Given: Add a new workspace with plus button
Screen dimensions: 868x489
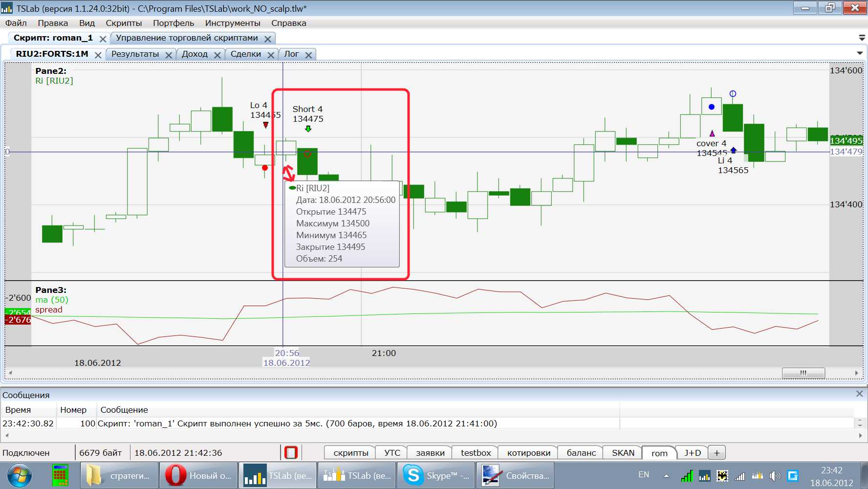Looking at the screenshot, I should (716, 453).
